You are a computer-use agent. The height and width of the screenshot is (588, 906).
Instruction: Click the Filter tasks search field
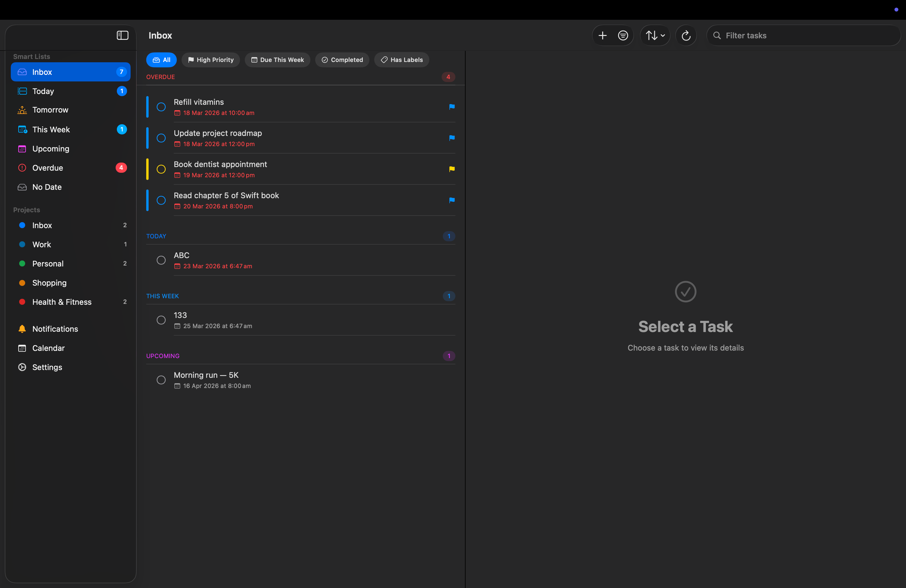(803, 35)
